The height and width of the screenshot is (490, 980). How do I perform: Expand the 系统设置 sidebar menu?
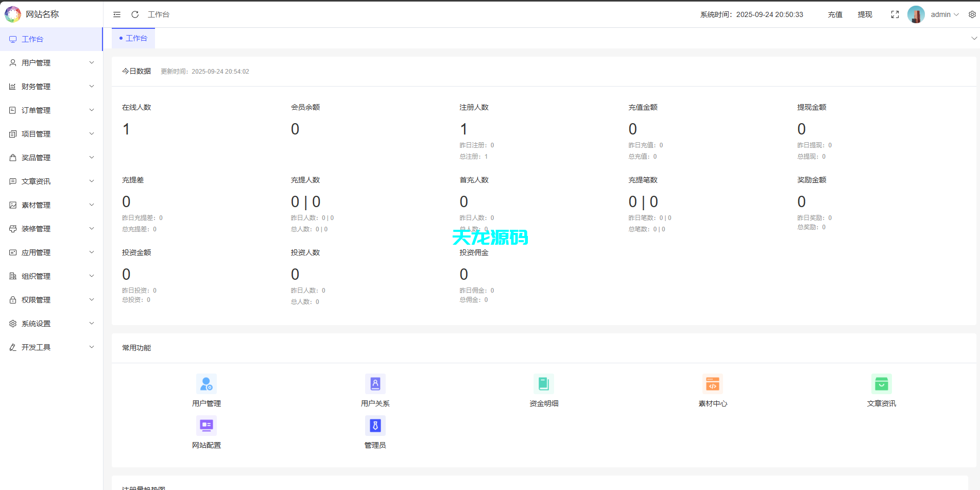click(x=51, y=324)
